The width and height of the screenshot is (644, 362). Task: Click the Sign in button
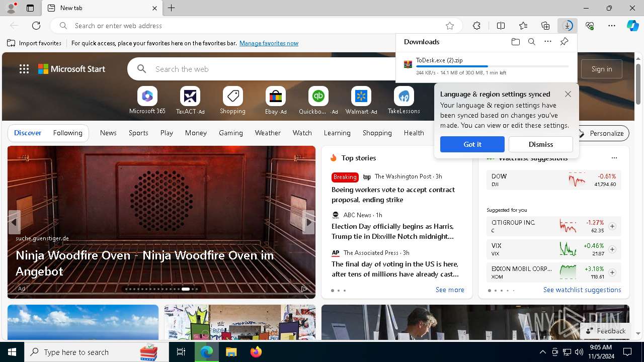602,69
